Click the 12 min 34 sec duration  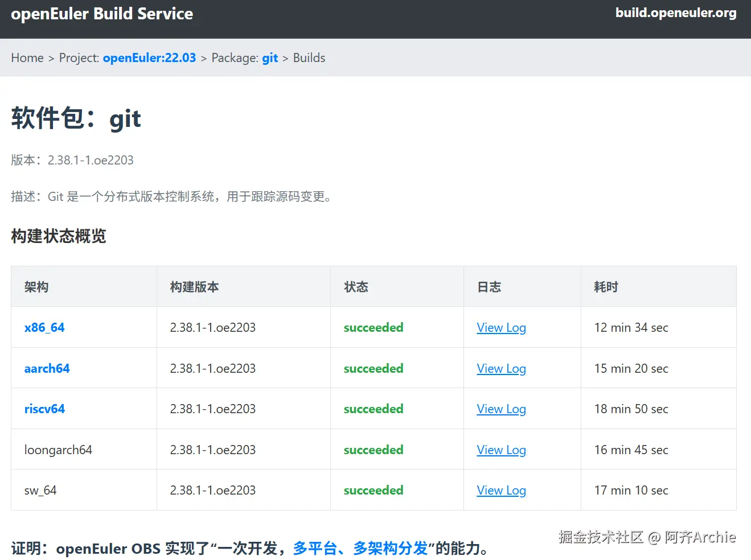(631, 328)
